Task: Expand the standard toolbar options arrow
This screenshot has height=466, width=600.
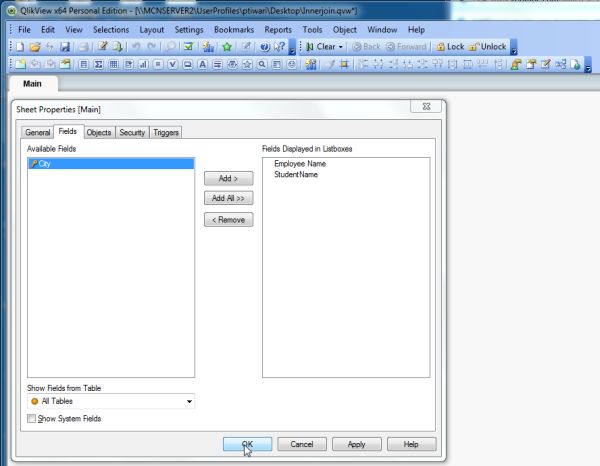Action: coord(292,47)
